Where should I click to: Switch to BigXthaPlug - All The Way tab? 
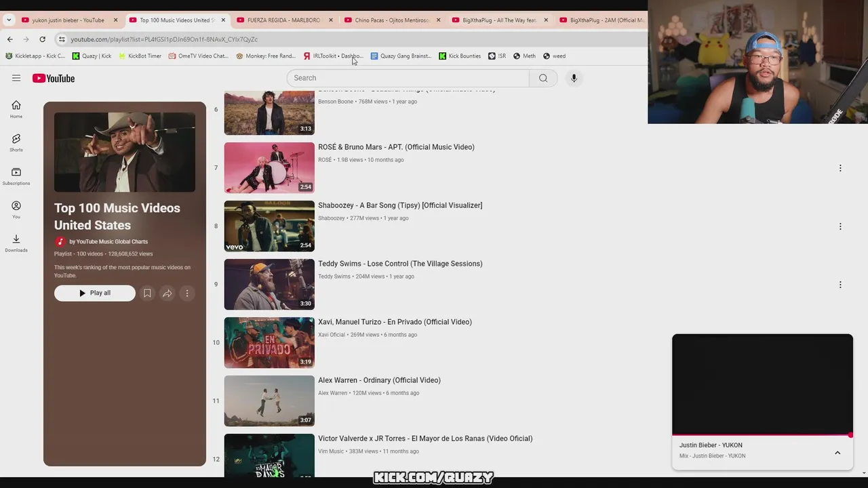pos(499,20)
